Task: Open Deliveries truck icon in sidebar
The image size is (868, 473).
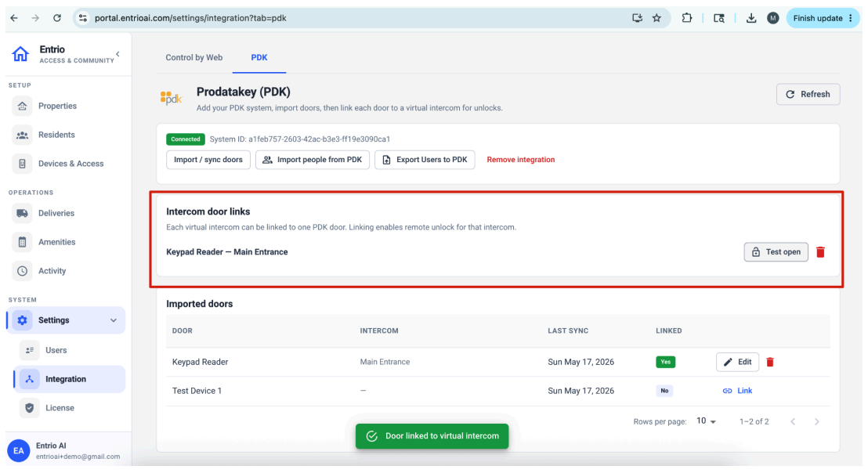Action: click(x=22, y=213)
